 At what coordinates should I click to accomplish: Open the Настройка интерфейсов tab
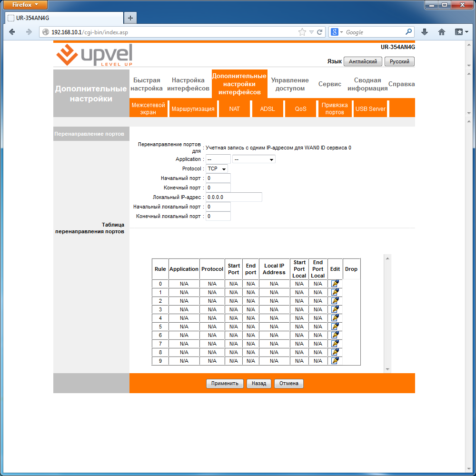[x=188, y=84]
